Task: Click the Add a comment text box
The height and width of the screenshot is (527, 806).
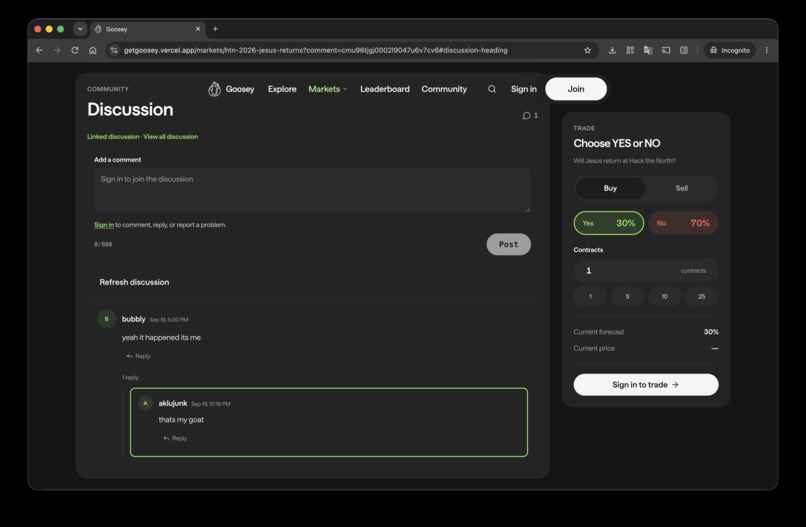Action: [x=313, y=190]
